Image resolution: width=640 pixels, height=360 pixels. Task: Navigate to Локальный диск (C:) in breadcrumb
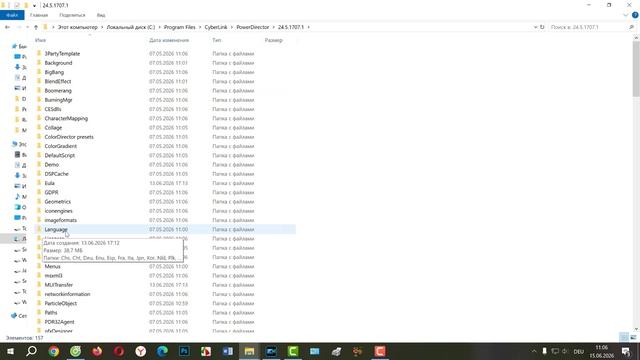coord(131,27)
